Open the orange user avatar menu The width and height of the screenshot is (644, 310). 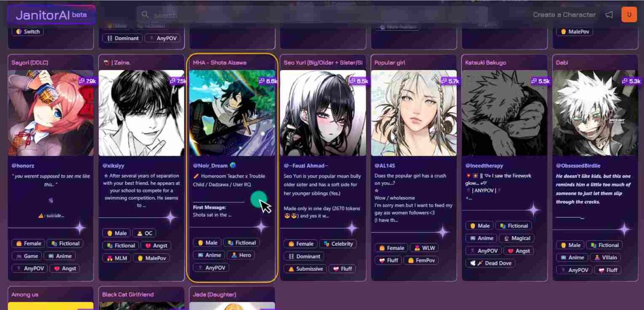[x=629, y=14]
